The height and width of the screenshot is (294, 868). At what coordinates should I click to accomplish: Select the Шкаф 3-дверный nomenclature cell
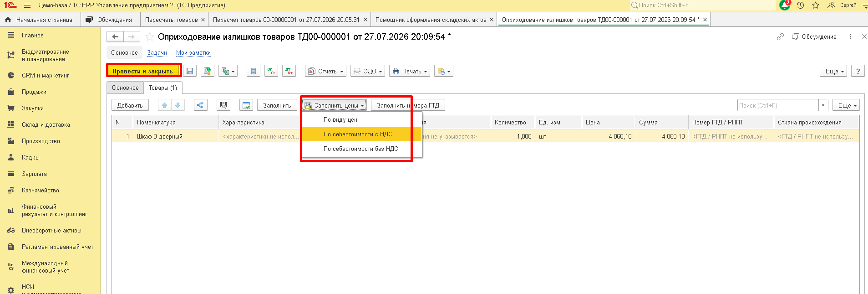[x=176, y=136]
